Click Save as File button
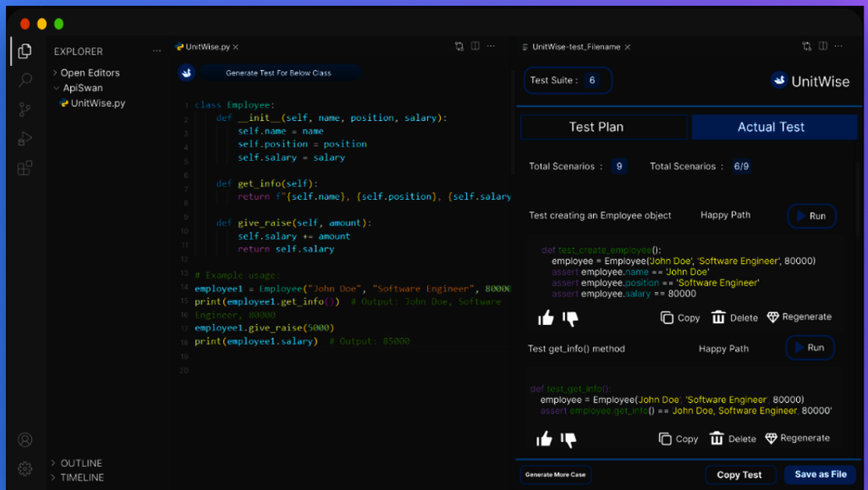Screen dimensions: 868x490 (820, 474)
